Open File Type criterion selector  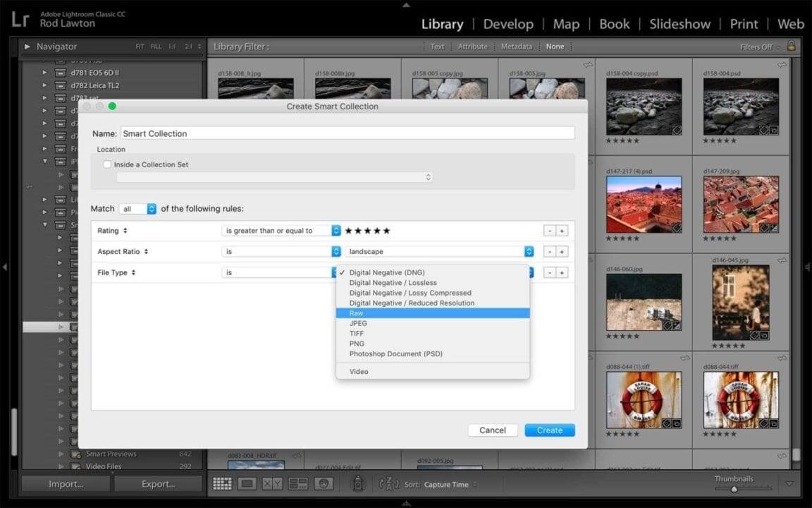(116, 272)
